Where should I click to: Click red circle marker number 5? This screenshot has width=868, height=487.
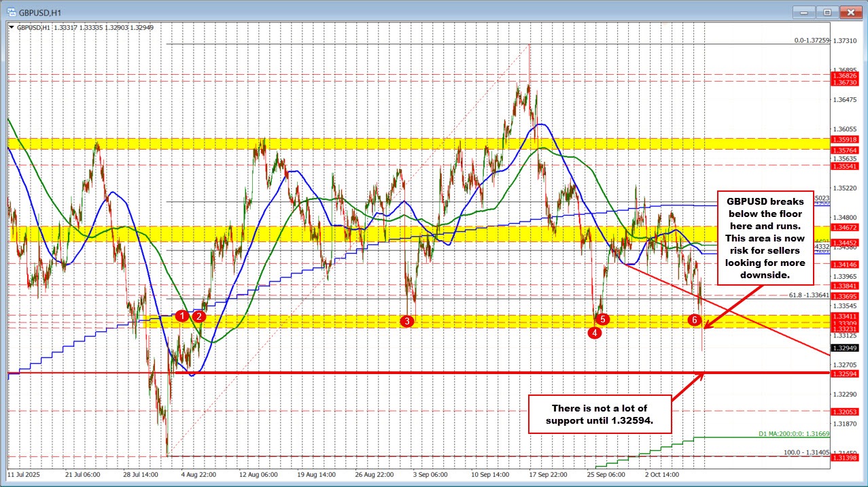click(x=604, y=318)
